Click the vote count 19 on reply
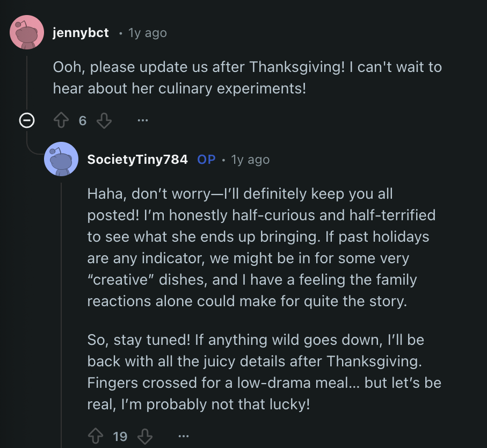487x448 pixels. [120, 436]
